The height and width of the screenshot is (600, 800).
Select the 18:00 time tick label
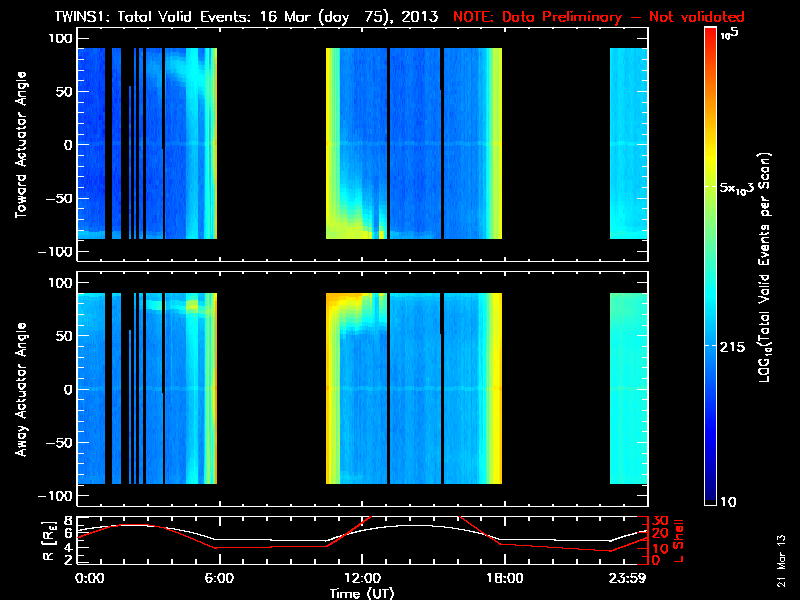pyautogui.click(x=503, y=577)
